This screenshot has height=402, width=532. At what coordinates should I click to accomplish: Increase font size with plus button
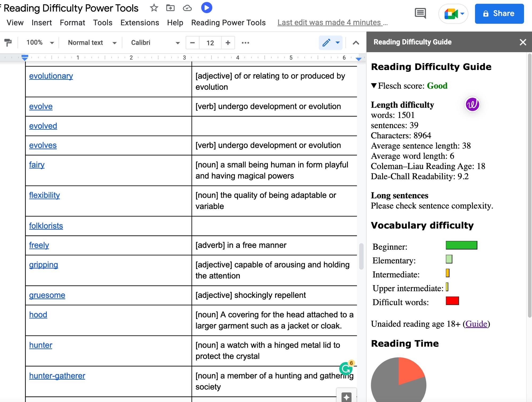click(x=228, y=43)
